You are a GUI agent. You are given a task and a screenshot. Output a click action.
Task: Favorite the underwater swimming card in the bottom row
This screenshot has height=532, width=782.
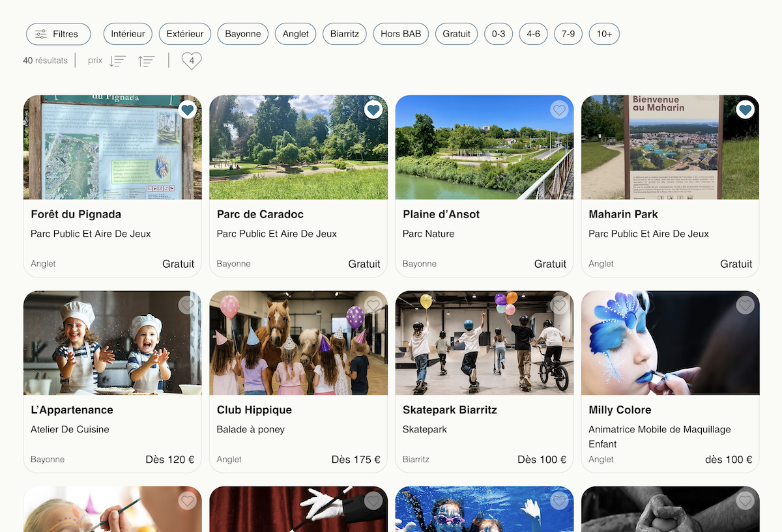pyautogui.click(x=559, y=501)
